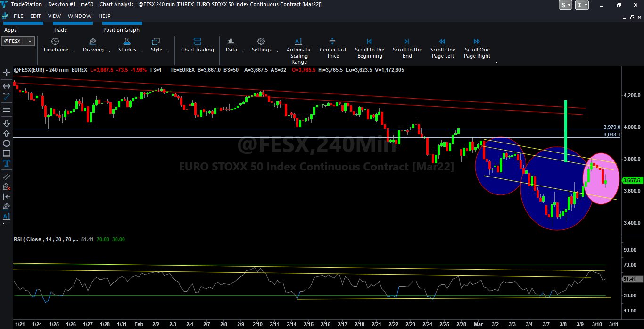
Task: Click the tall green candle on 3/8
Action: point(565,131)
